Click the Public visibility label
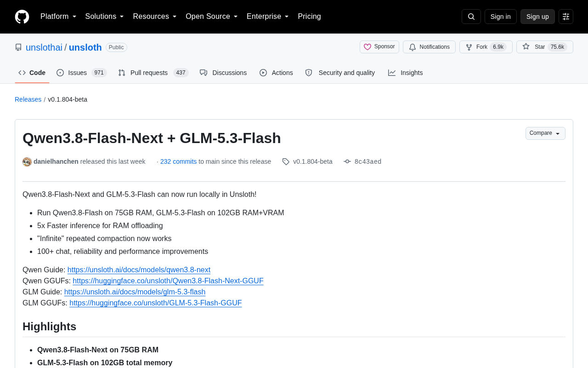 116,47
